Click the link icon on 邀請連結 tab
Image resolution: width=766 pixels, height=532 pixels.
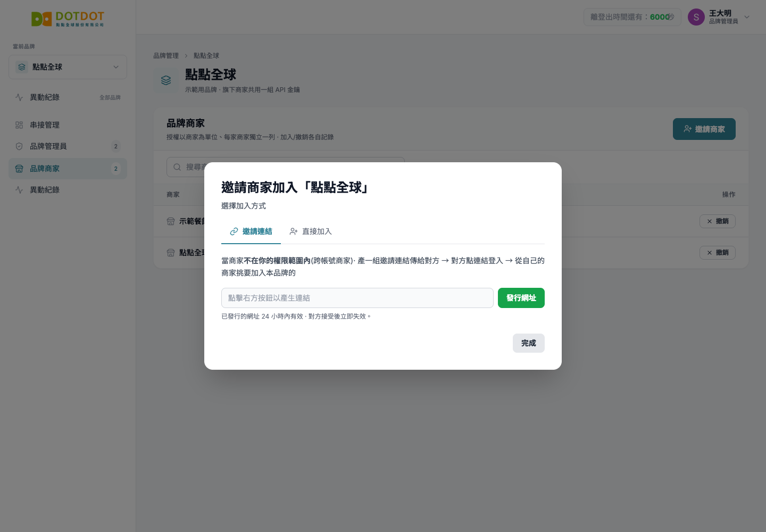pyautogui.click(x=234, y=231)
